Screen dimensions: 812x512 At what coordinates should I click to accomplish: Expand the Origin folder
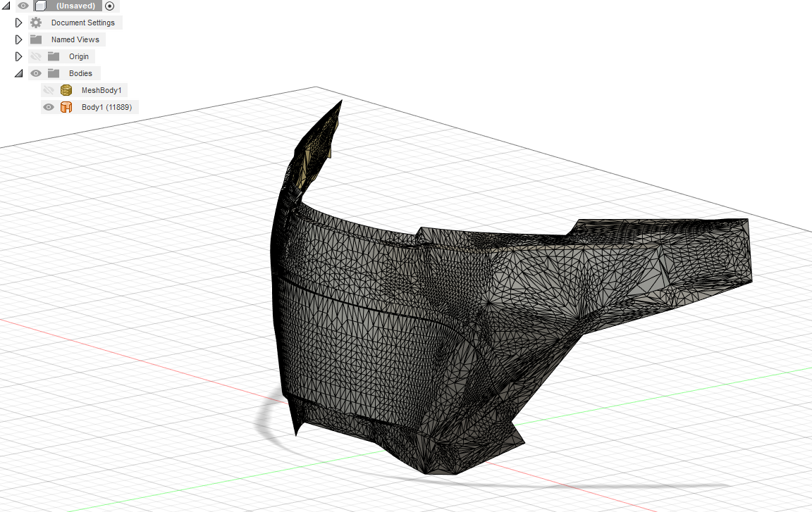point(18,56)
